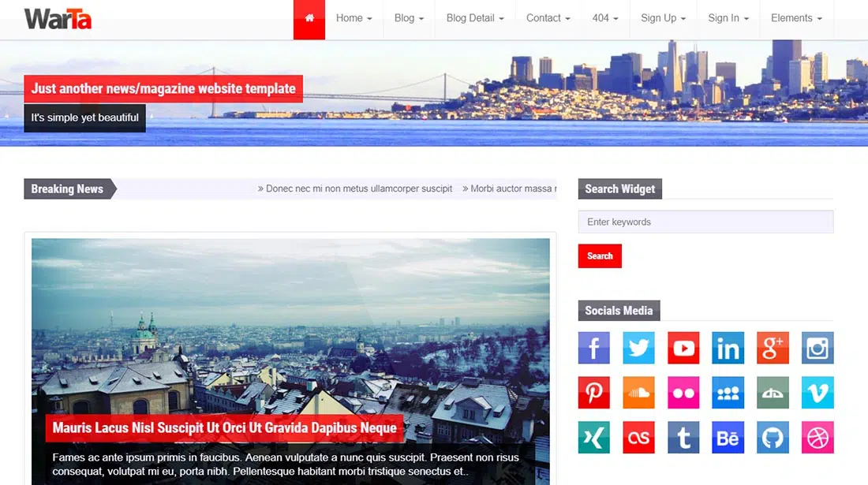Expand the Home dropdown menu
The height and width of the screenshot is (485, 868).
coord(354,18)
